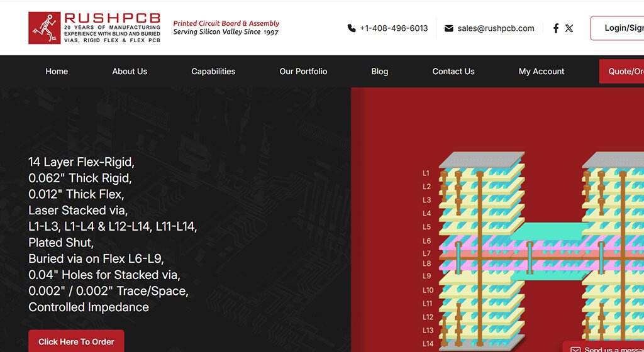Click 'Serving Silicon Valley Since 1997' text

pyautogui.click(x=226, y=32)
